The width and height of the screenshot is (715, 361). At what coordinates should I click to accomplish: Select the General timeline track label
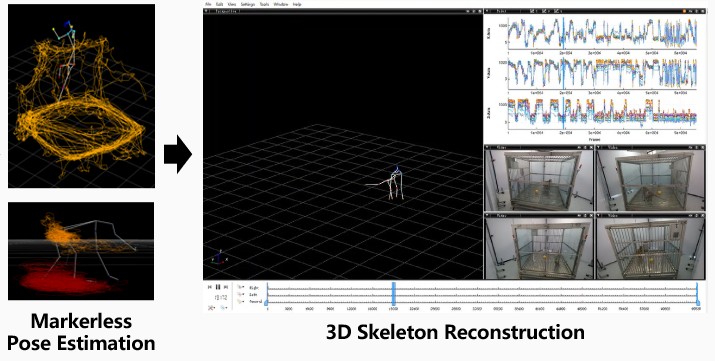coord(255,301)
